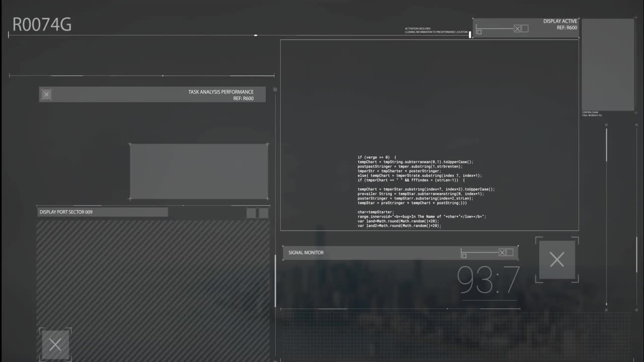Click the X close icon below Display Port panel
Viewport: 644px width, 362px height.
(x=55, y=344)
